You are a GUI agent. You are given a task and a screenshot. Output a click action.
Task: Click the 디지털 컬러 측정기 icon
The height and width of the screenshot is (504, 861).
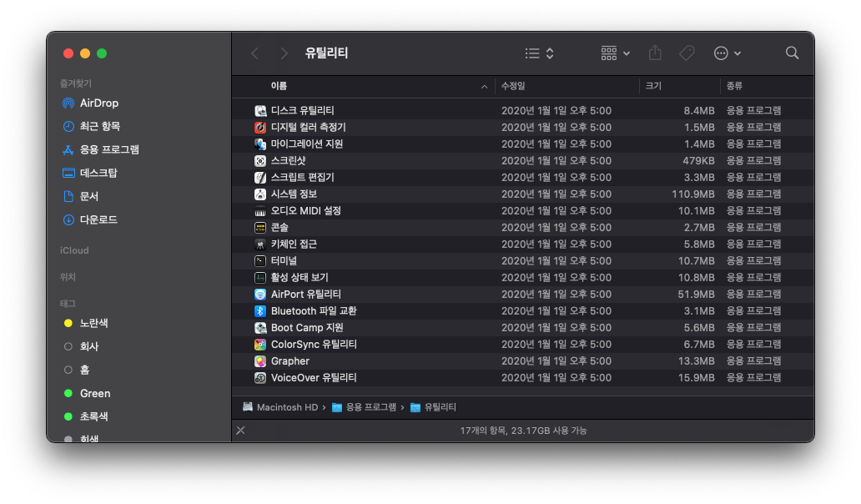(260, 128)
